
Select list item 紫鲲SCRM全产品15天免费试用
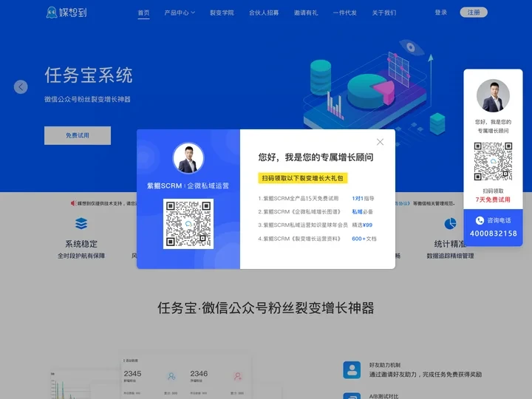coord(299,198)
